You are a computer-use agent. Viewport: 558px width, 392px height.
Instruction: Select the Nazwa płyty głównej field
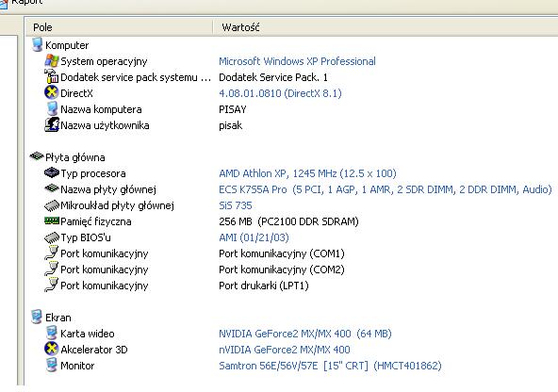click(108, 189)
